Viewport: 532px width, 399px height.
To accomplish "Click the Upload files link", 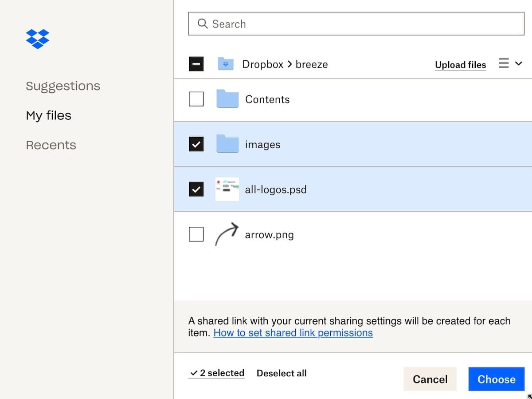I will pyautogui.click(x=460, y=64).
